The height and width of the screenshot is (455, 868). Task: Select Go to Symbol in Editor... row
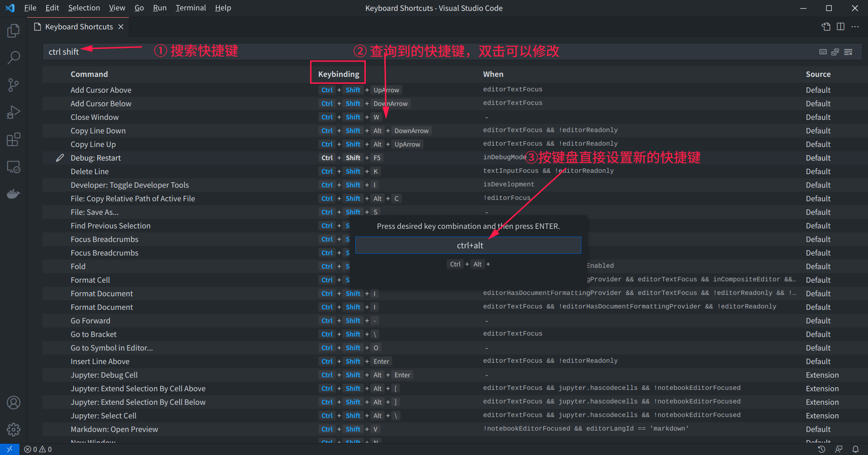pos(453,348)
